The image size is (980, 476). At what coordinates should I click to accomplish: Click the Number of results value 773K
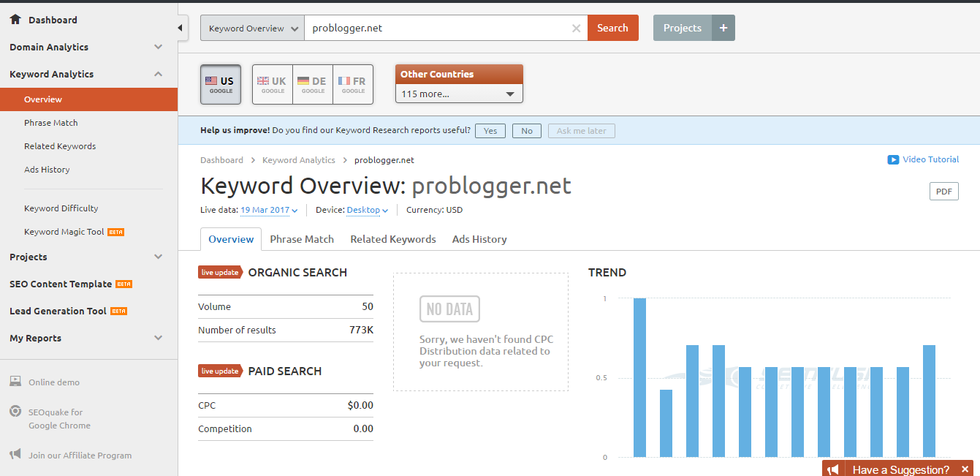coord(361,330)
